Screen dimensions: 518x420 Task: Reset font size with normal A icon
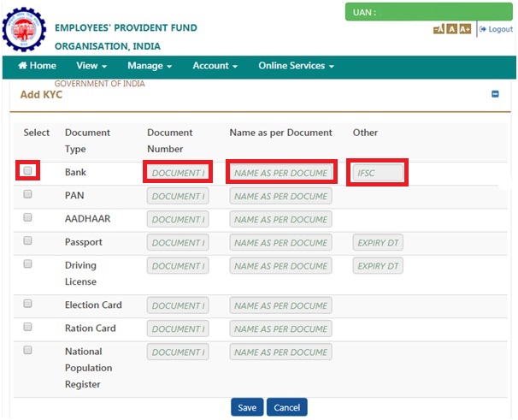pyautogui.click(x=451, y=29)
